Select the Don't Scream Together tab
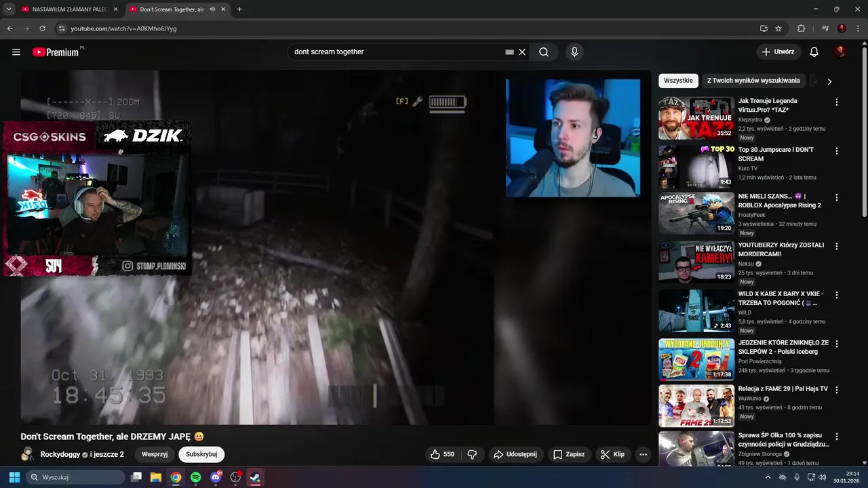Screen dimensions: 868x488 171,9
